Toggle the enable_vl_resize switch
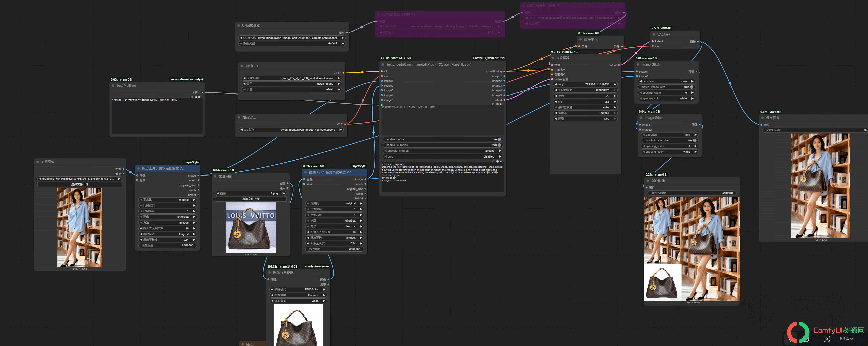 pos(499,145)
